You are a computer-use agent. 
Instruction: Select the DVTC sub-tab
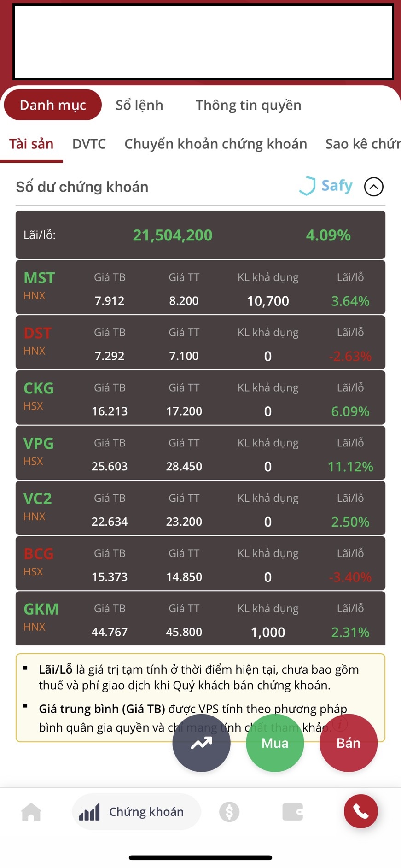pyautogui.click(x=89, y=144)
